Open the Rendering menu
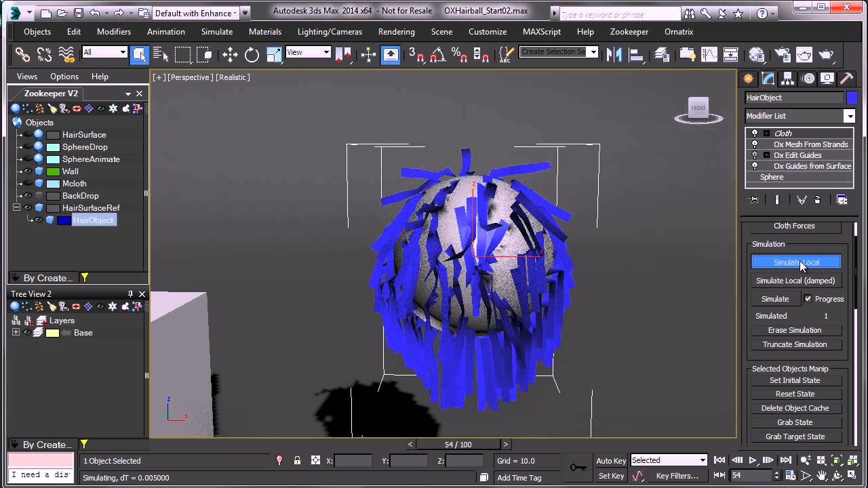Screen dimensions: 868x488 tap(397, 32)
